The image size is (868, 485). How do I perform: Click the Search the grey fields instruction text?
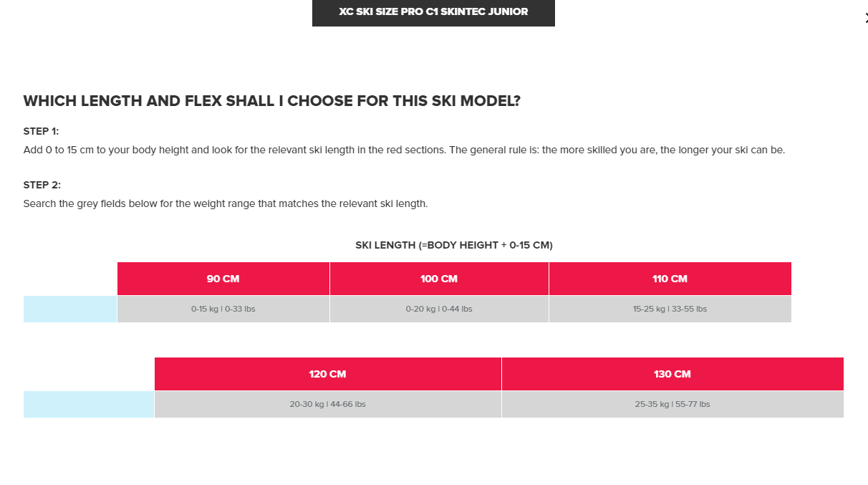[226, 203]
